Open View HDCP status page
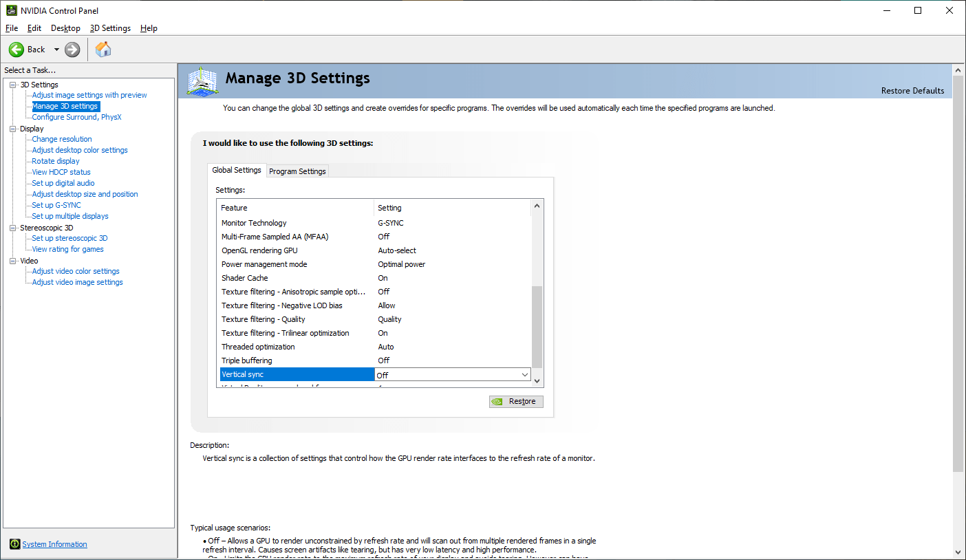 pos(61,172)
